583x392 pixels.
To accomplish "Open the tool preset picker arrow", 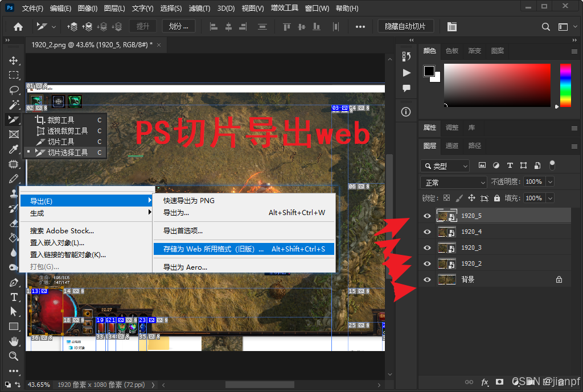I will tap(54, 27).
